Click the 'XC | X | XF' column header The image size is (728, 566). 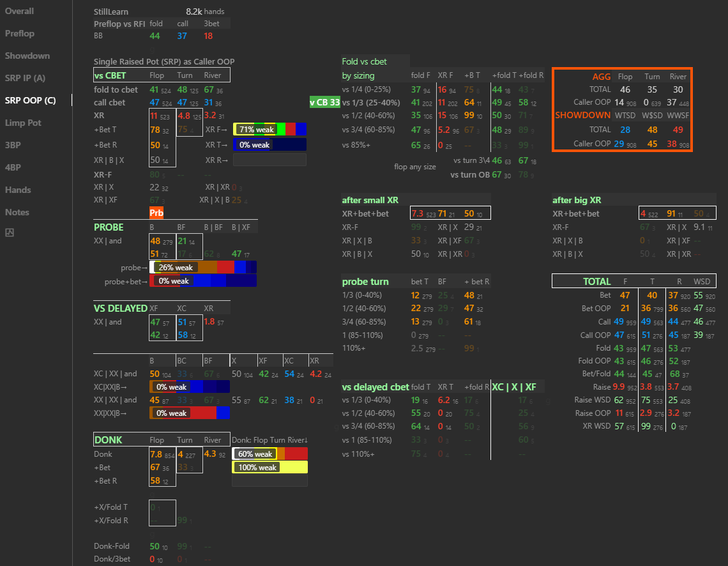[514, 386]
